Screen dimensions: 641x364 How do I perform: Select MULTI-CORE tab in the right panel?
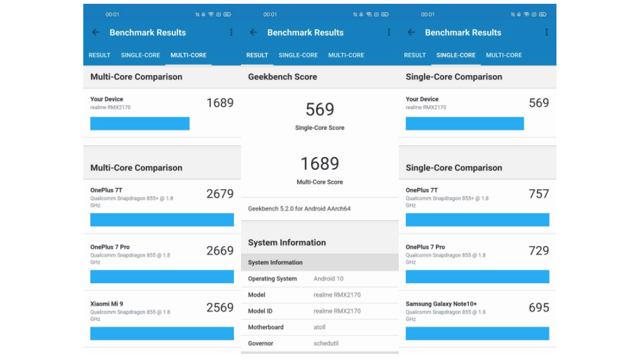click(x=503, y=56)
